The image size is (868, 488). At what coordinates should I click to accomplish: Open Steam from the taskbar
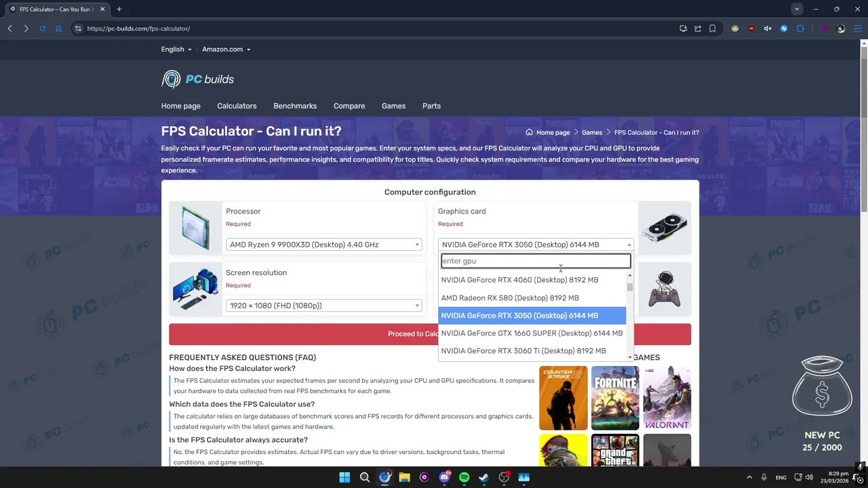tap(484, 477)
